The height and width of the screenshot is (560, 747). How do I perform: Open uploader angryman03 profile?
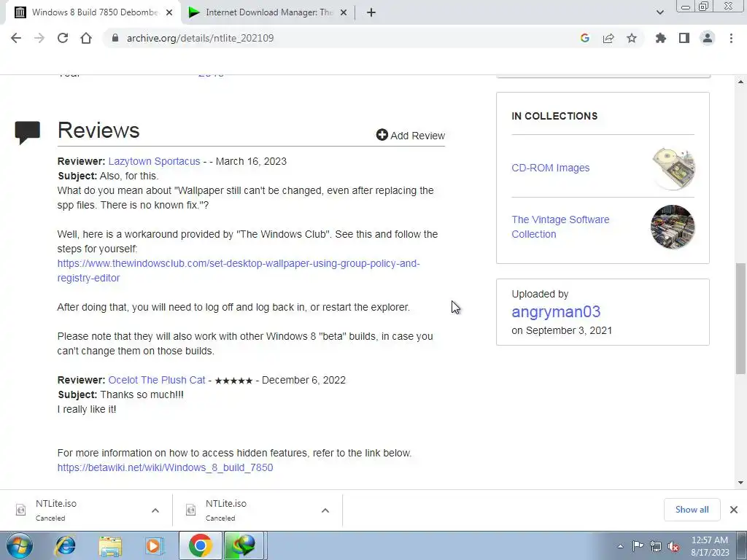[556, 311]
